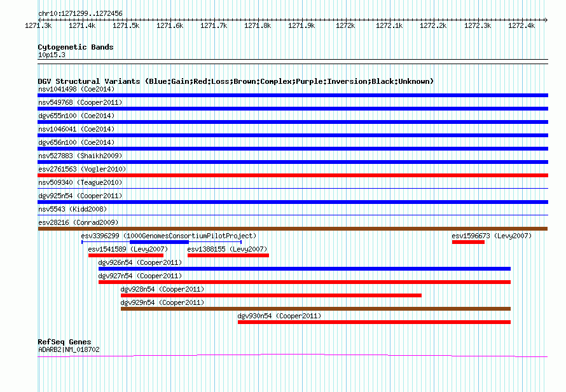Click the pink ADARB2 gene line

[293, 356]
